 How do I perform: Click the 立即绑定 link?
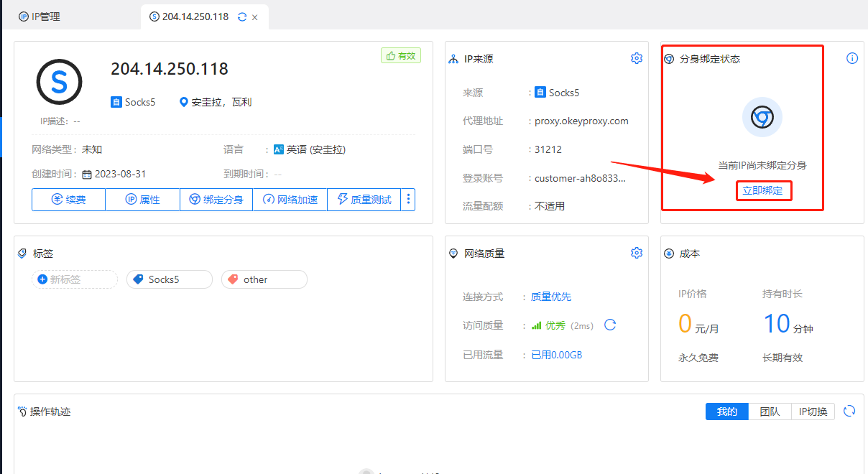pos(762,191)
